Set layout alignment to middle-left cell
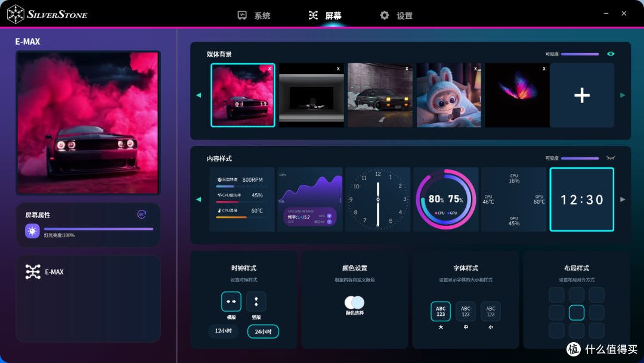Image resolution: width=644 pixels, height=363 pixels. [556, 313]
